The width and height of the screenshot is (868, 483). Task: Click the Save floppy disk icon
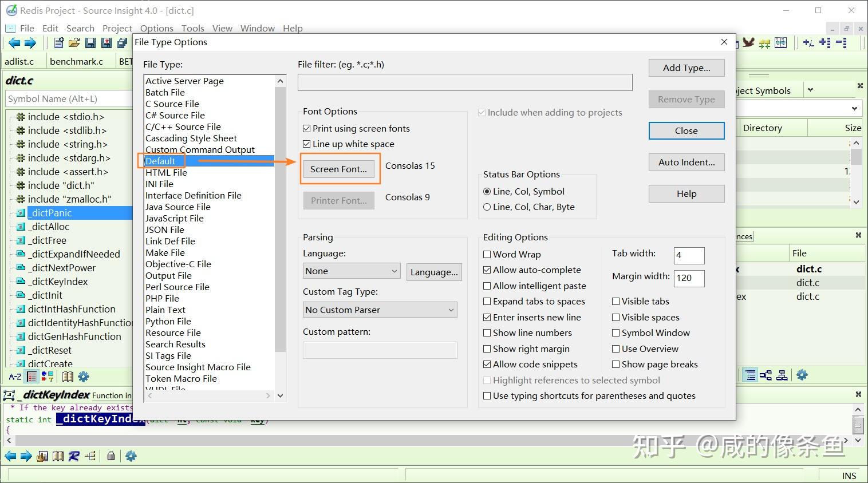click(x=90, y=43)
